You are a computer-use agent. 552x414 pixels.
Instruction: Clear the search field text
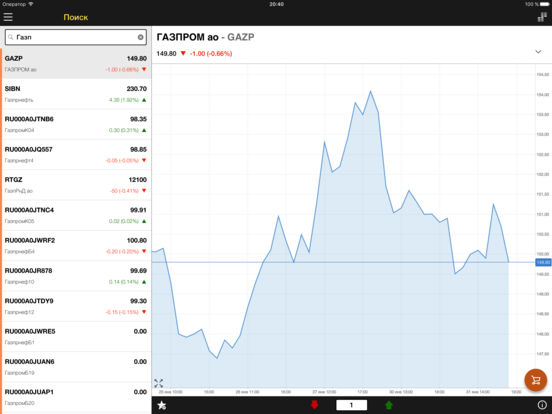click(x=140, y=37)
